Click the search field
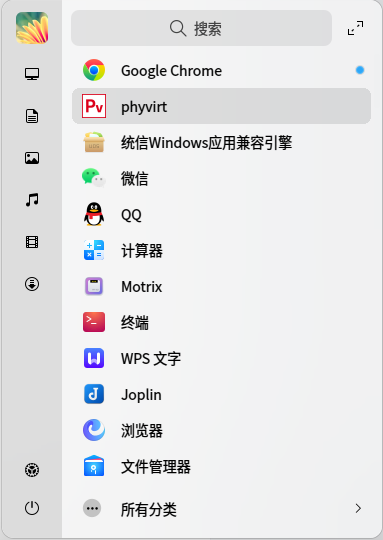383x540 pixels. click(x=201, y=28)
